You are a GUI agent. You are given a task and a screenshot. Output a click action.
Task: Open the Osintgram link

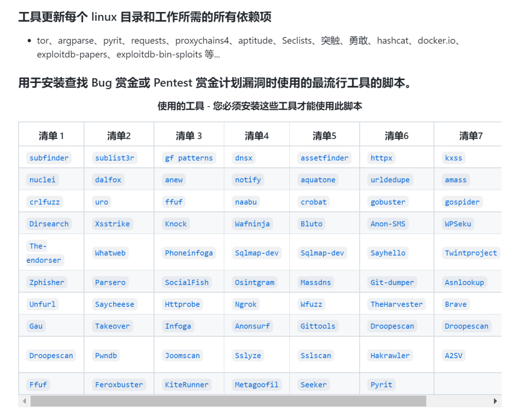[254, 282]
